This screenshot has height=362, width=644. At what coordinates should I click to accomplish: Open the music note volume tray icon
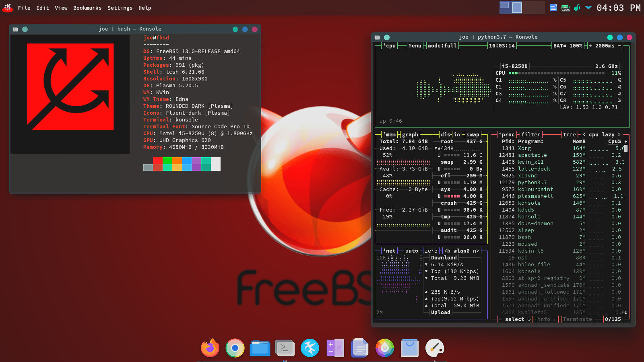tap(577, 8)
